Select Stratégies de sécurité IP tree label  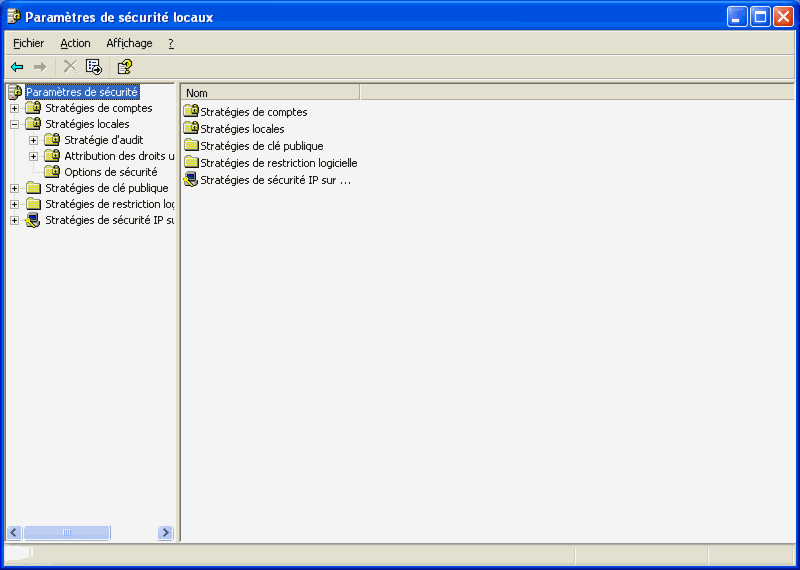coord(109,220)
